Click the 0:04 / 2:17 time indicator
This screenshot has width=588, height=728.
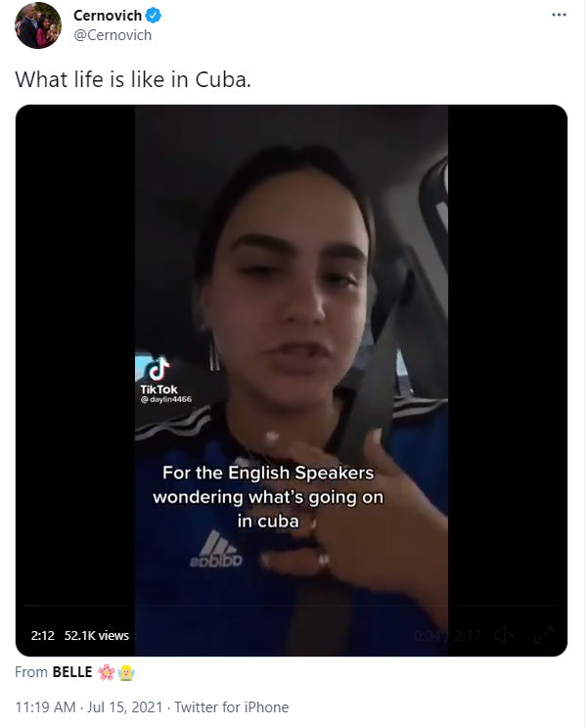(x=447, y=635)
